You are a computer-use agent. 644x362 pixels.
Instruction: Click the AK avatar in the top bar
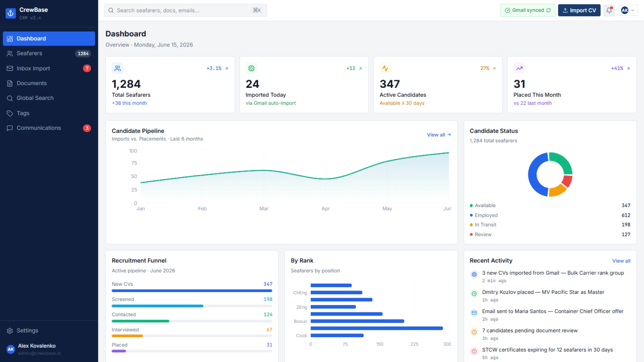(x=625, y=10)
